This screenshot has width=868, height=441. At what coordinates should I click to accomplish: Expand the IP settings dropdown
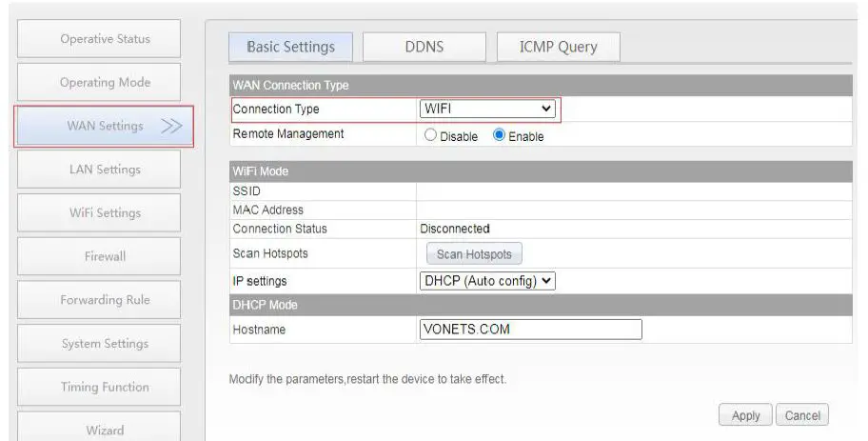coord(487,281)
